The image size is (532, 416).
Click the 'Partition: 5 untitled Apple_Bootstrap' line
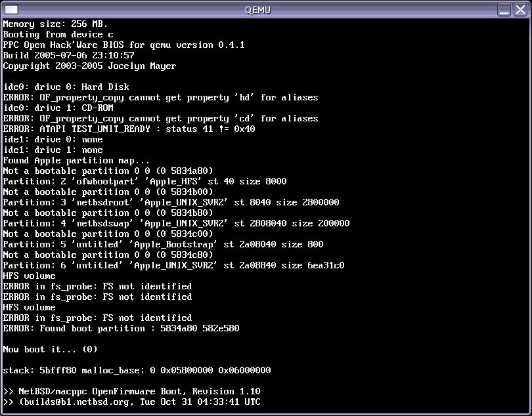click(163, 245)
